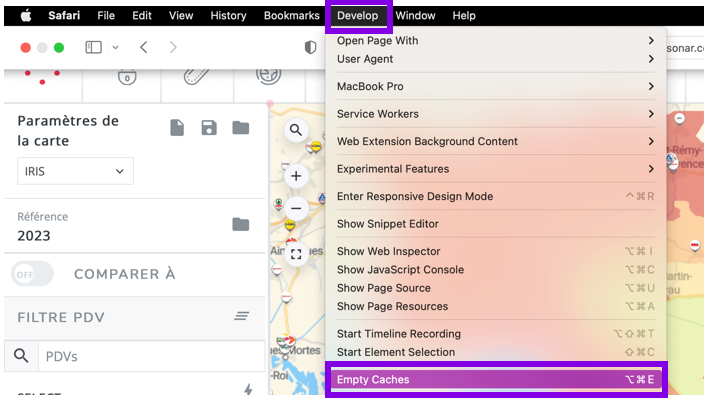
Task: Expand User Agent submenu
Action: pos(496,59)
